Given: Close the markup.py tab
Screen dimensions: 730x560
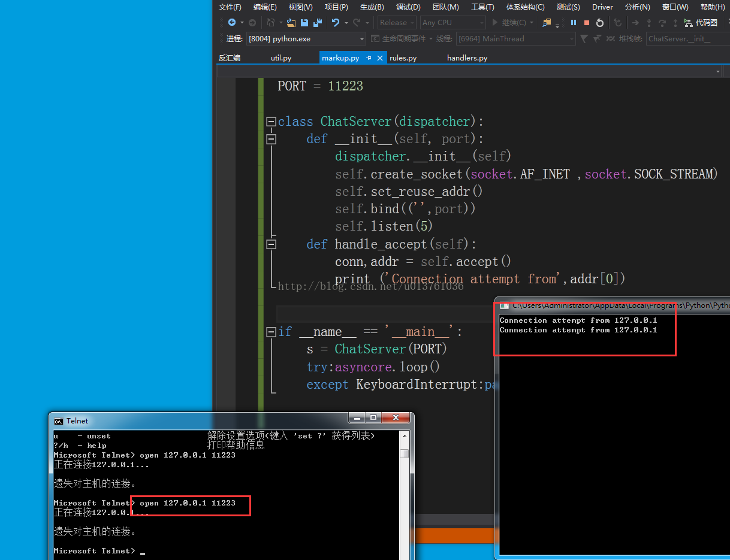Looking at the screenshot, I should (380, 58).
